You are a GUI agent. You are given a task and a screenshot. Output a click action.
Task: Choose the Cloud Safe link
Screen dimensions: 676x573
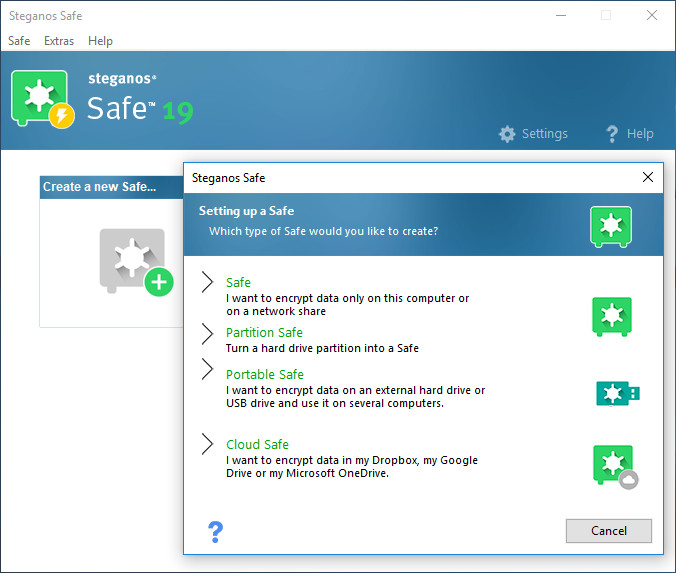(257, 444)
